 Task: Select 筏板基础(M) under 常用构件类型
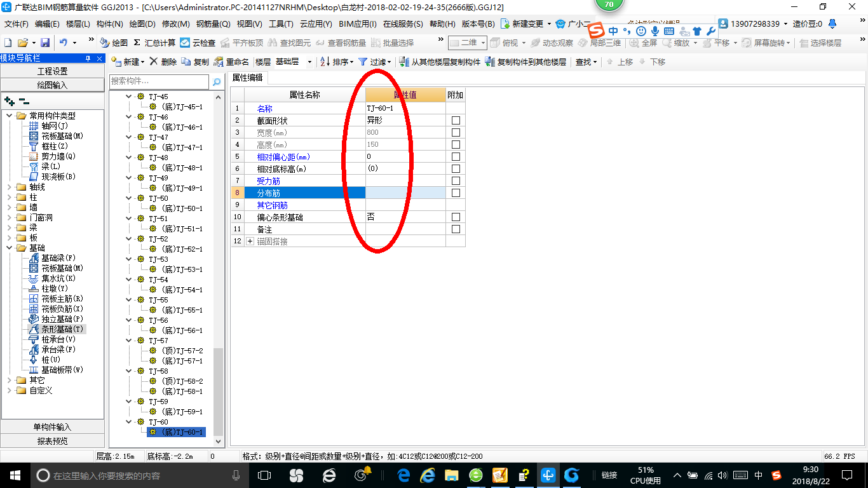pyautogui.click(x=57, y=136)
